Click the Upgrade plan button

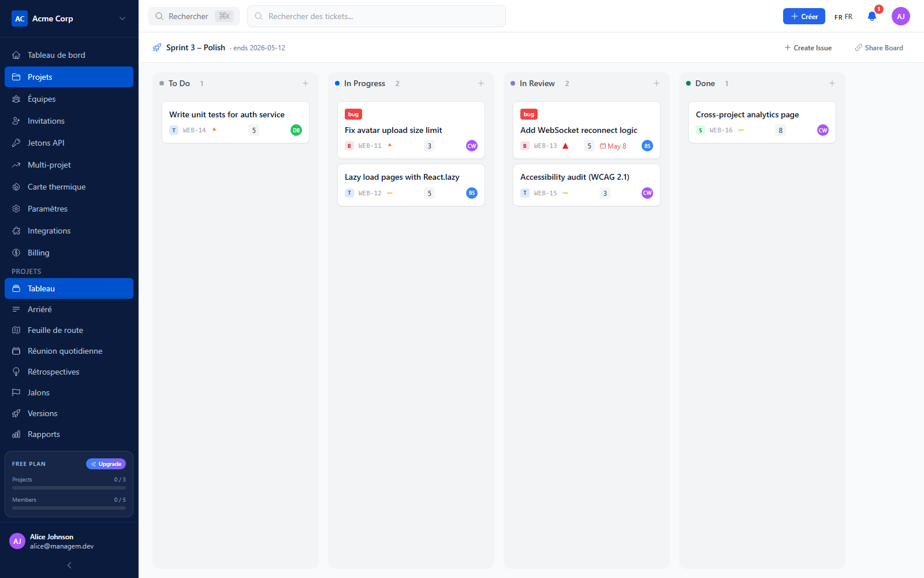coord(106,464)
